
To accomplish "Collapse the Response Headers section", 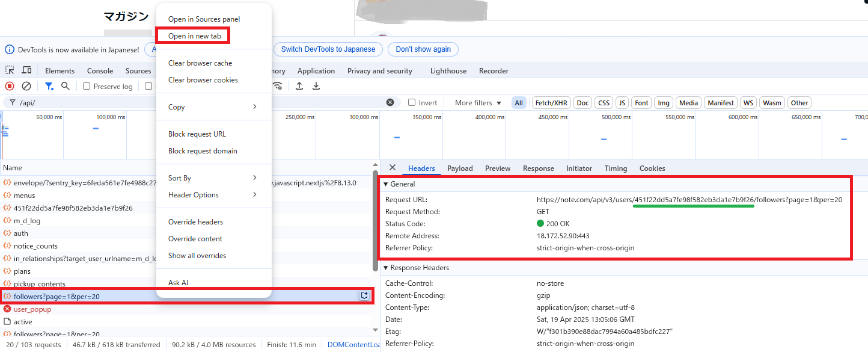I will click(x=387, y=268).
